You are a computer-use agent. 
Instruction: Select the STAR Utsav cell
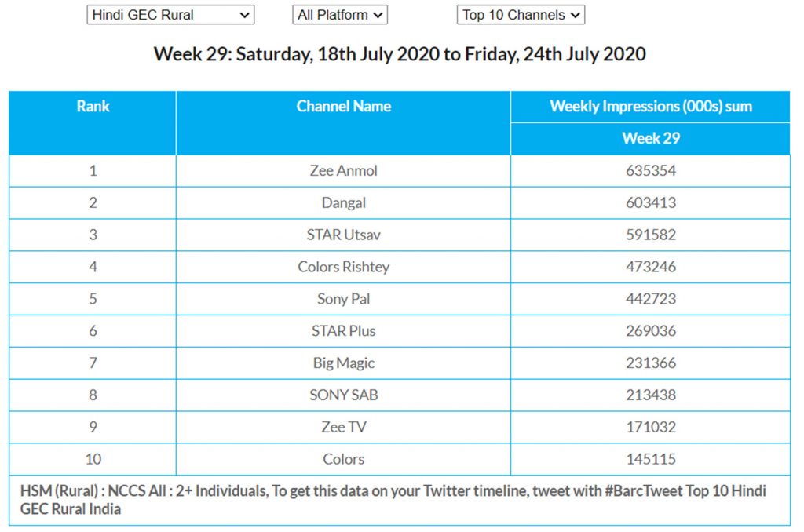343,235
